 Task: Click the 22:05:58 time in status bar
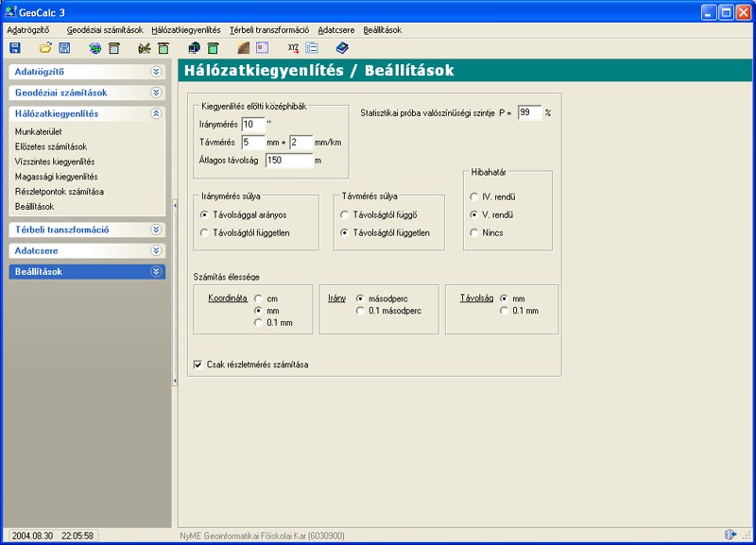point(77,536)
